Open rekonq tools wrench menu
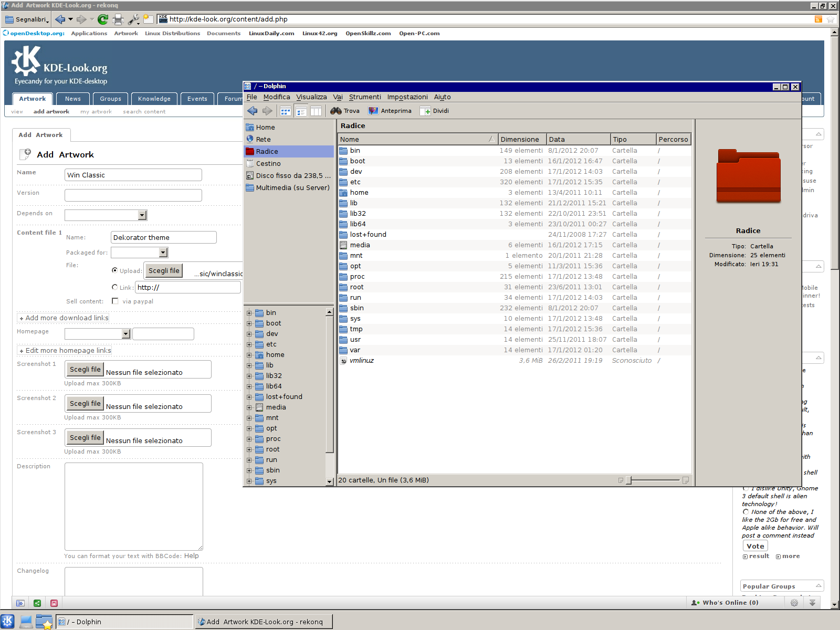The height and width of the screenshot is (630, 840). pos(134,19)
